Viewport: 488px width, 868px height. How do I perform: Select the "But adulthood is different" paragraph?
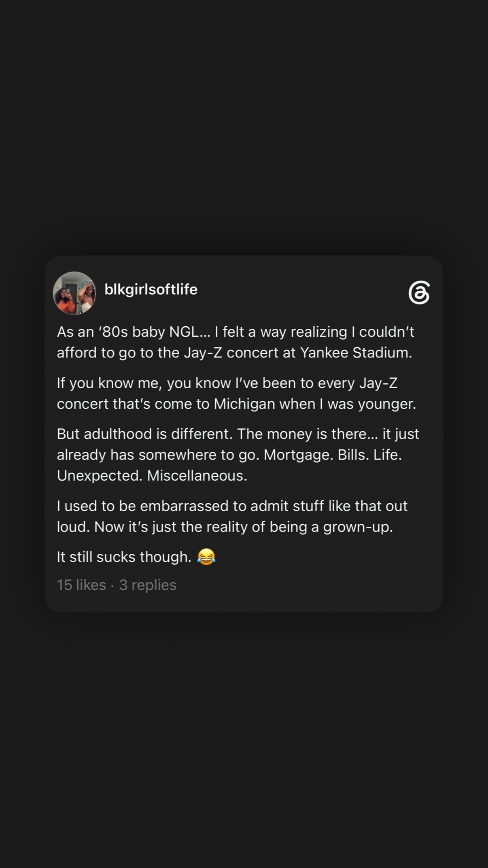coord(238,455)
